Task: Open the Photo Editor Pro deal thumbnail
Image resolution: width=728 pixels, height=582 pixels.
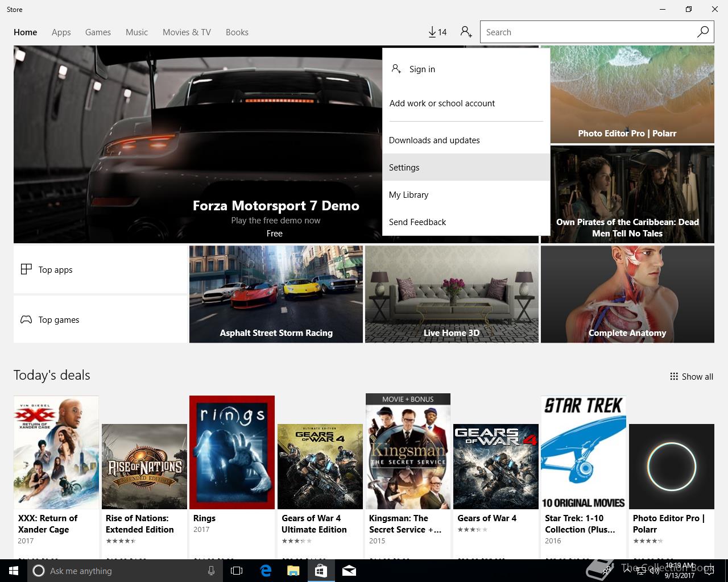Action: [672, 467]
